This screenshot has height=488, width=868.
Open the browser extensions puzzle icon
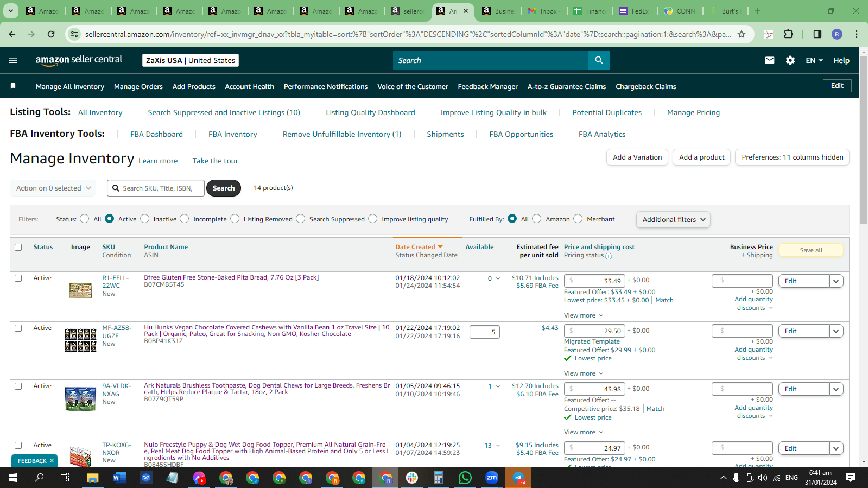coord(789,34)
